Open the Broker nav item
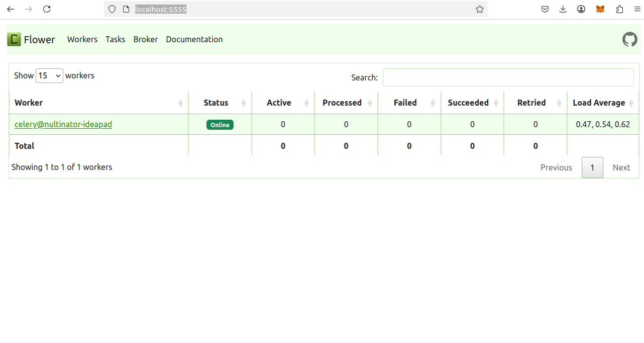 (146, 39)
